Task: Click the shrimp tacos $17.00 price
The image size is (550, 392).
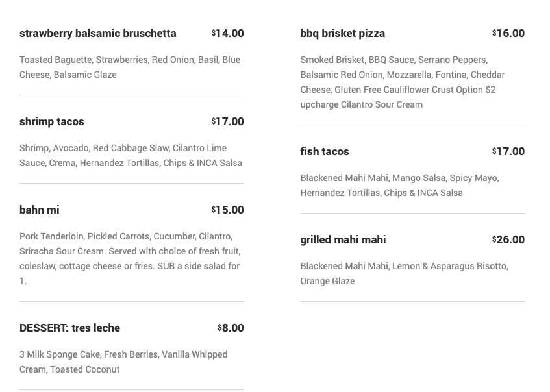Action: [x=227, y=121]
